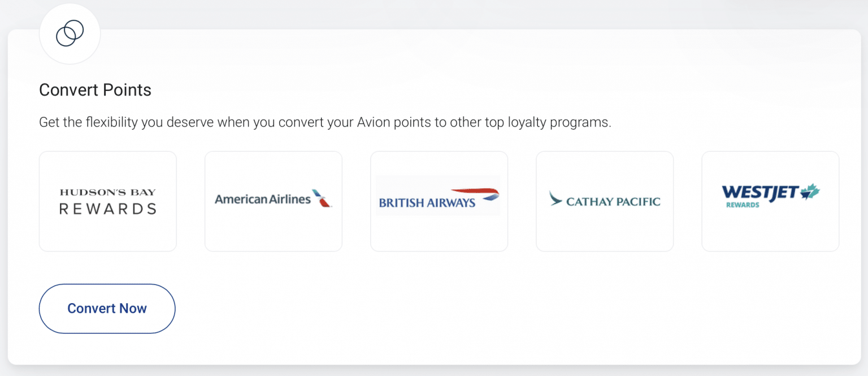Click the Convert Points section heading
The image size is (868, 376).
click(x=95, y=90)
